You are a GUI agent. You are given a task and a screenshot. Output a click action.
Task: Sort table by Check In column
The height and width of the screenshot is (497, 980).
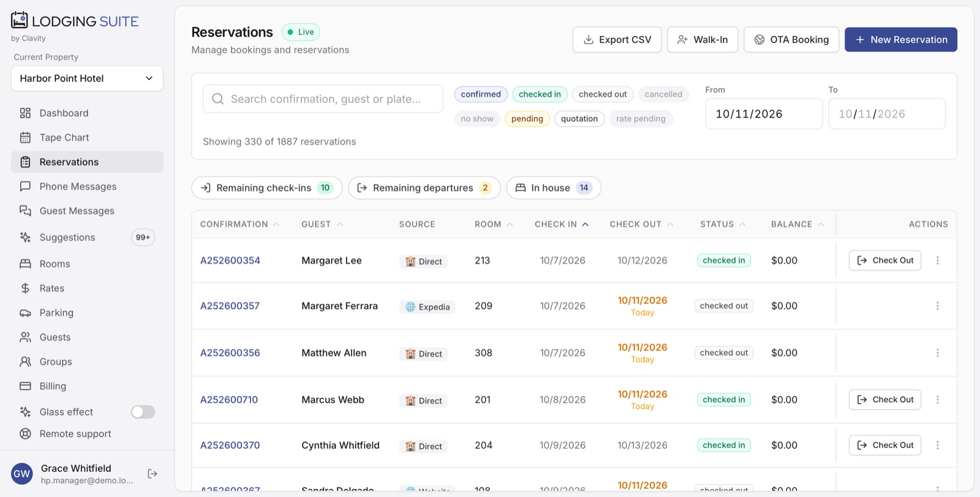[x=562, y=225]
